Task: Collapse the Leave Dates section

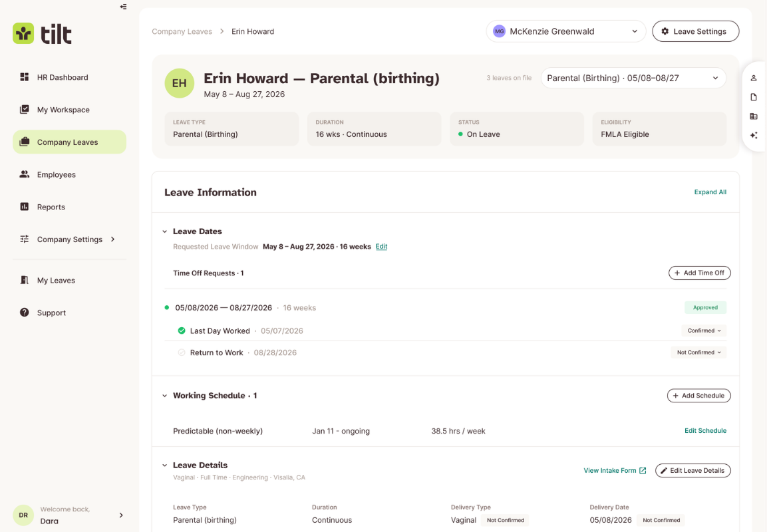Action: 165,231
